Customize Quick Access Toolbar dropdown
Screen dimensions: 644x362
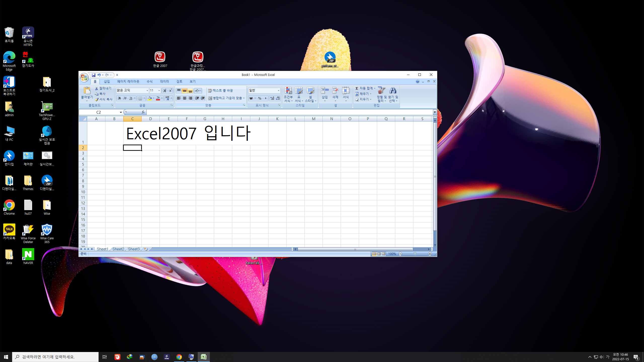(117, 75)
